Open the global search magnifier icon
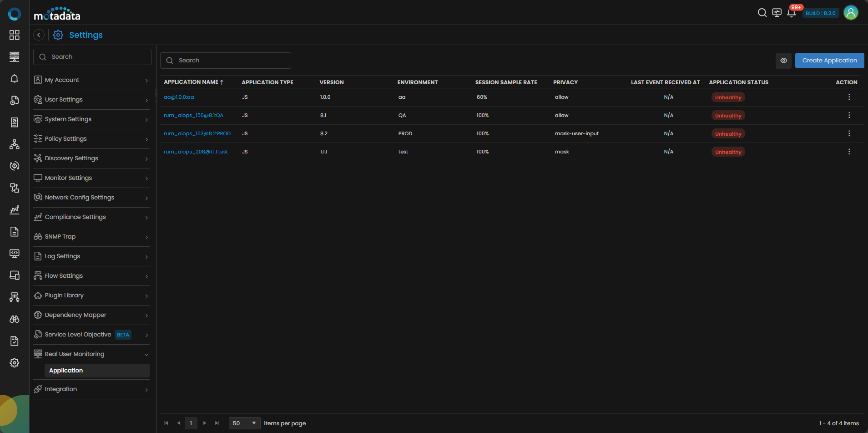The height and width of the screenshot is (433, 868). 762,13
